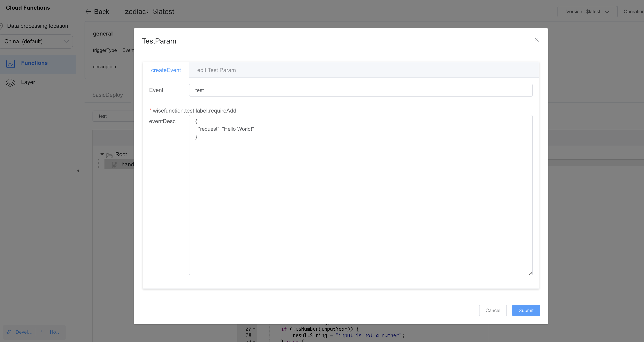Click the Back arrow icon
The width and height of the screenshot is (644, 342).
(x=88, y=12)
